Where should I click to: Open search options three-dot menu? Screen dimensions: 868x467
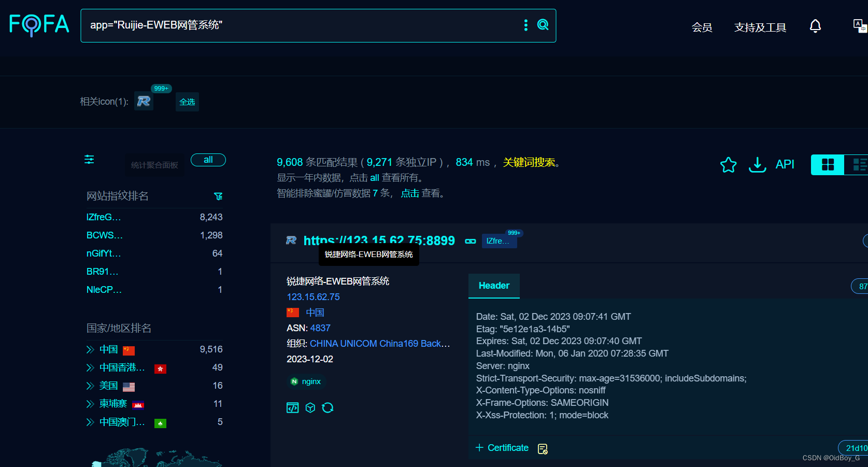point(526,25)
